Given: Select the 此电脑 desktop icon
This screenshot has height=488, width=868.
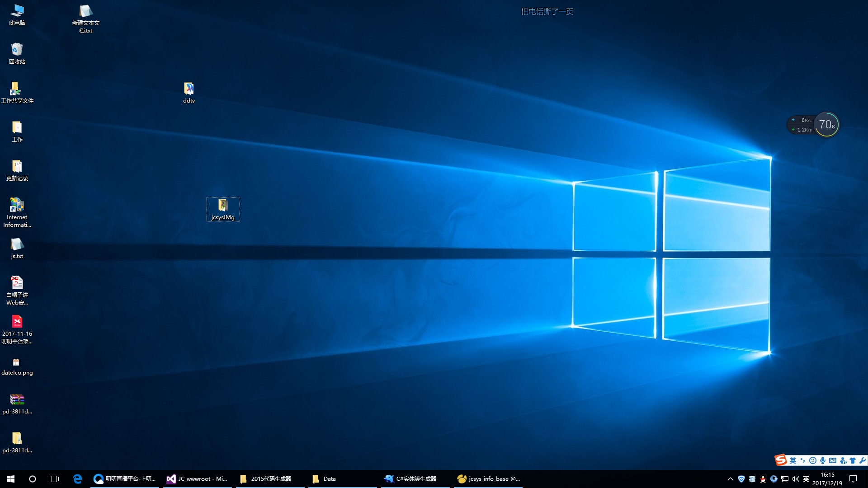Looking at the screenshot, I should coord(17,15).
